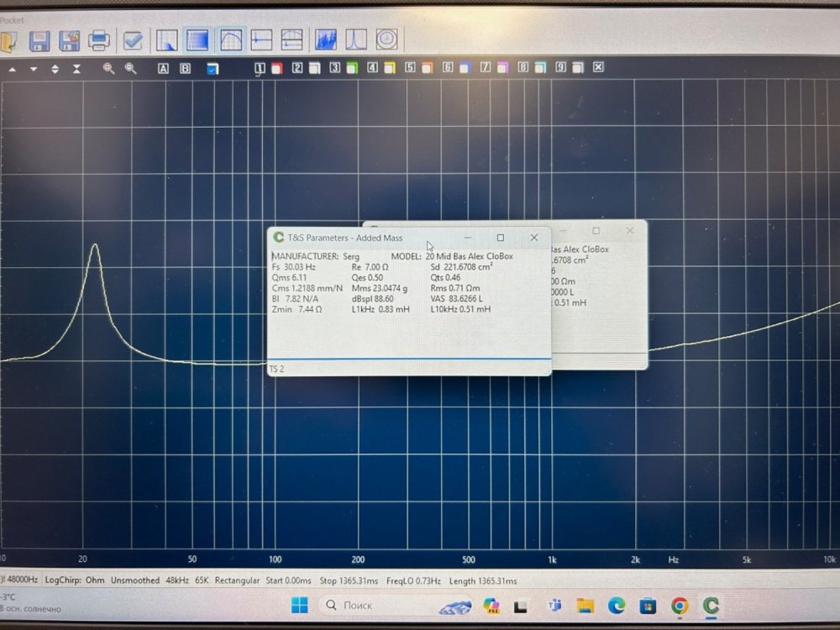Toggle overlay B button
Screen dimensions: 840x630
tap(185, 68)
